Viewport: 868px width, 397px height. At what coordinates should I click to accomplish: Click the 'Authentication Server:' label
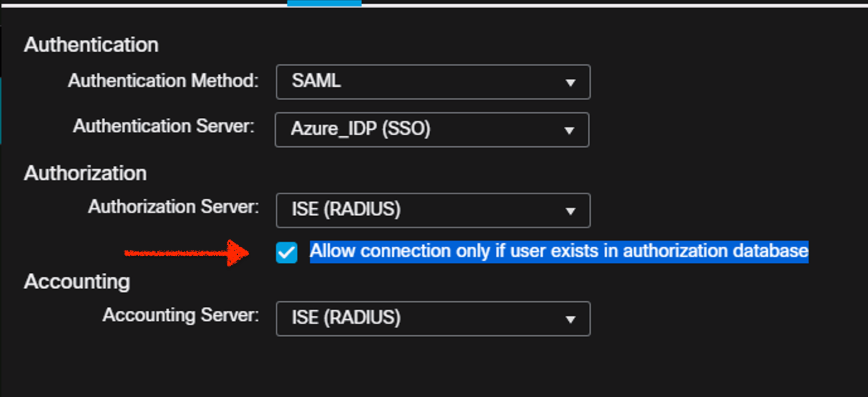click(x=164, y=126)
